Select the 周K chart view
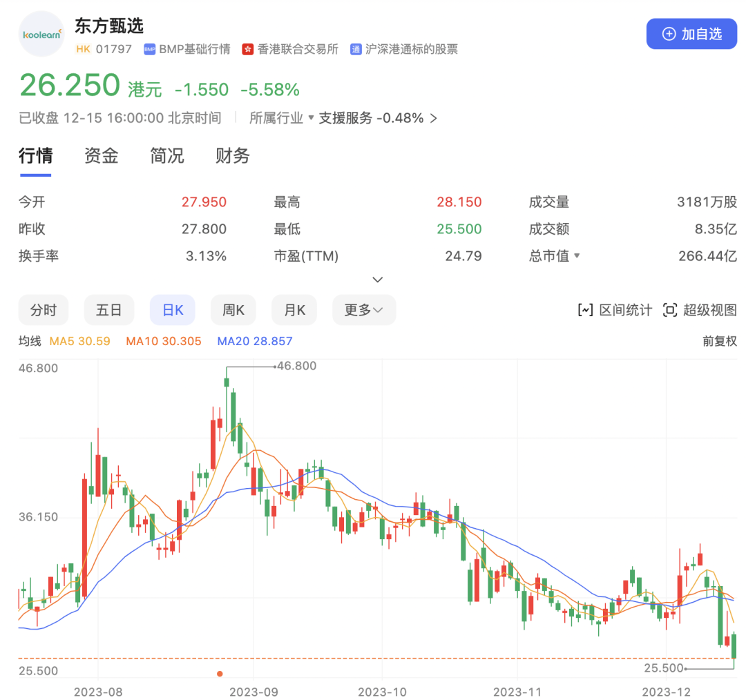Viewport: 746px width, 700px height. (233, 310)
